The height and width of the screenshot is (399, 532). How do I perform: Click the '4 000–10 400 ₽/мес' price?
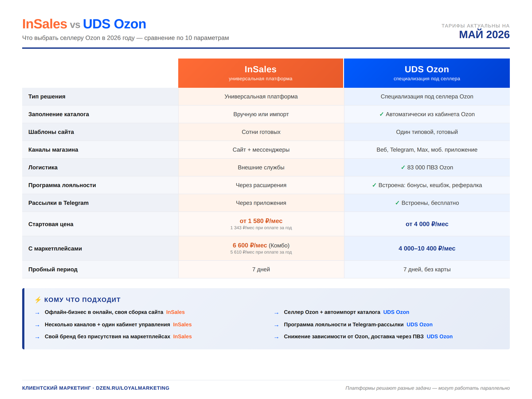[427, 249]
